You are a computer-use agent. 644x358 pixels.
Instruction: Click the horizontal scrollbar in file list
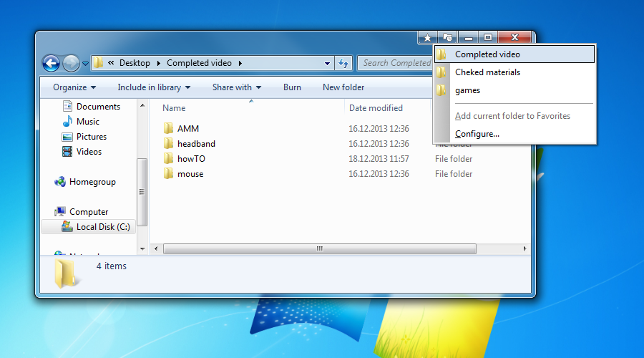coord(319,248)
